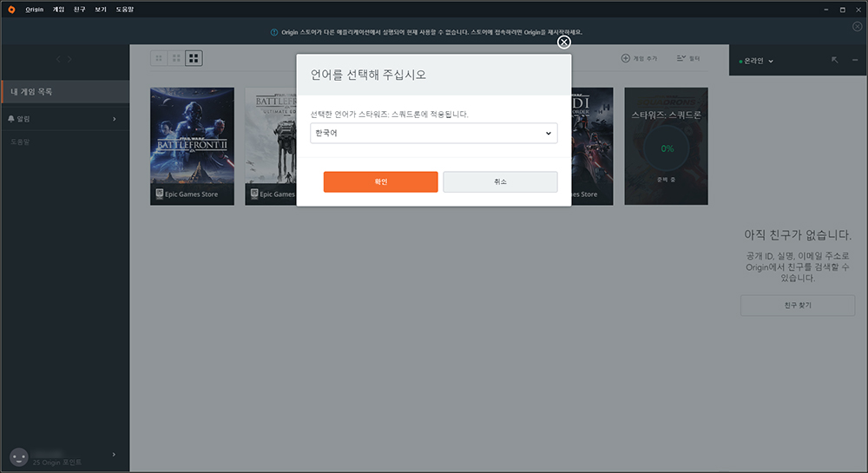The image size is (868, 473).
Task: Open the 보기 menu
Action: (x=101, y=10)
